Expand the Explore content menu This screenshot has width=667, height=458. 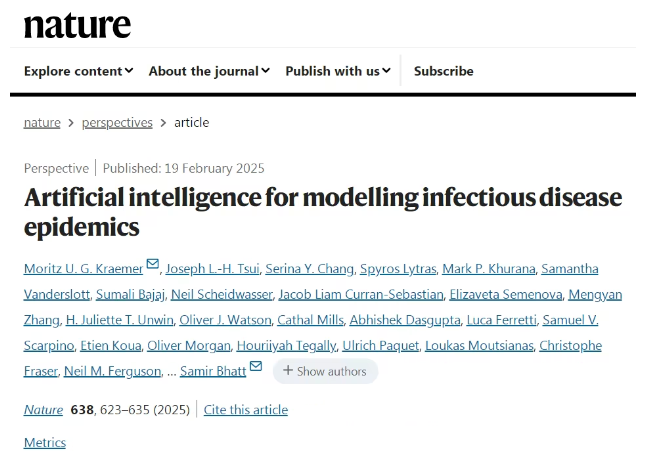[78, 71]
